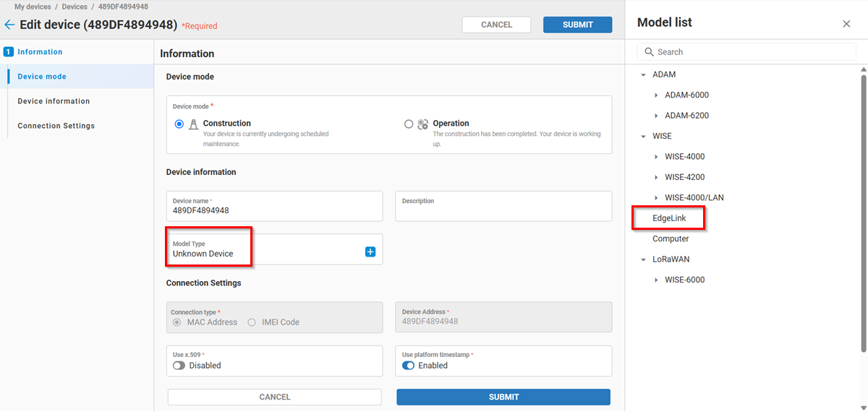Collapse the ADAM model group
Image resolution: width=868 pixels, height=412 pixels.
point(643,75)
